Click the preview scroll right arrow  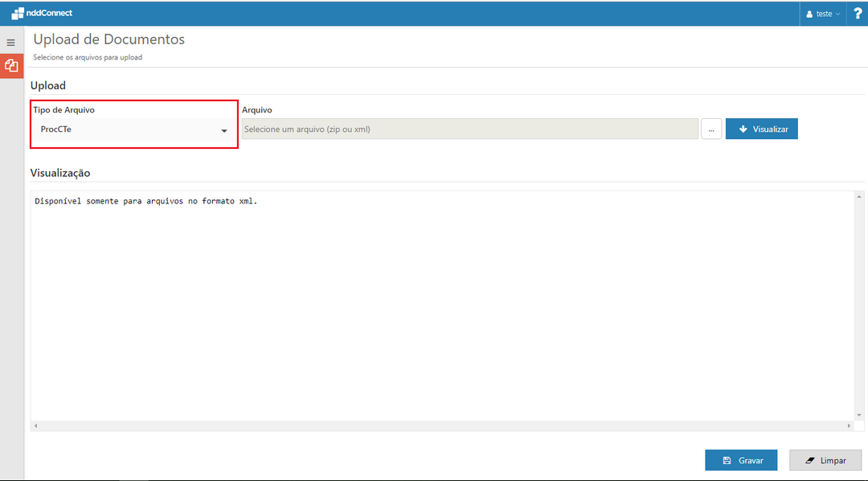850,425
